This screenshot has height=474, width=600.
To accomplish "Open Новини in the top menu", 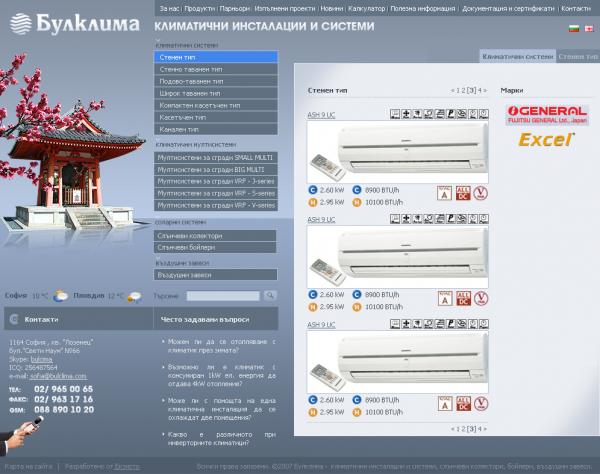I will click(x=331, y=8).
